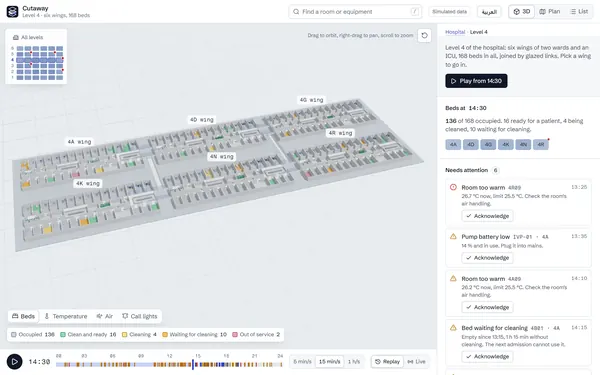The image size is (600, 375).
Task: Click the Needs attention count badge 6
Action: (x=495, y=170)
